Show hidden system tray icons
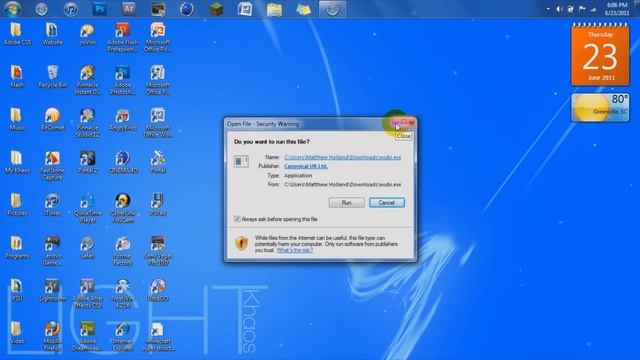 click(x=548, y=9)
